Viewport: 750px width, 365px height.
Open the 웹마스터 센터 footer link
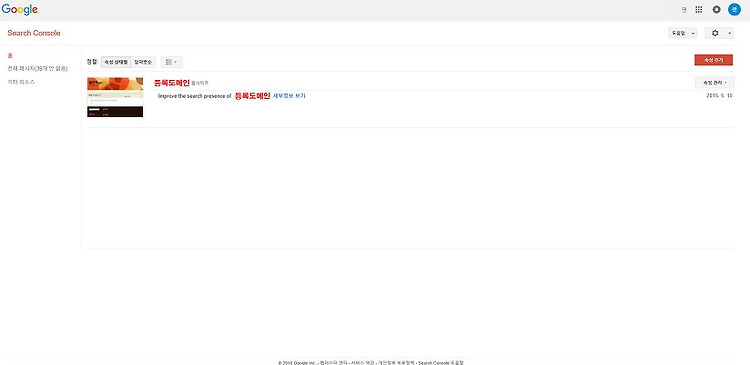point(333,363)
